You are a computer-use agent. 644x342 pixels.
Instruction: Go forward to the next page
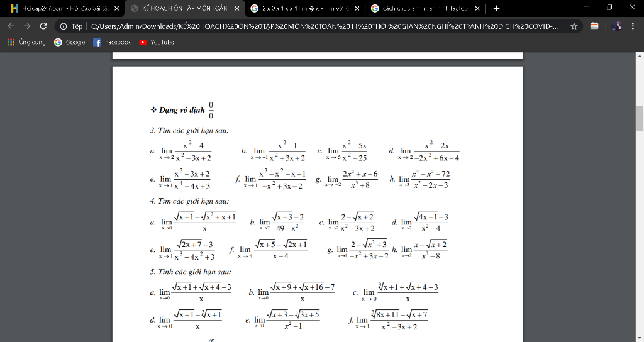coord(27,26)
